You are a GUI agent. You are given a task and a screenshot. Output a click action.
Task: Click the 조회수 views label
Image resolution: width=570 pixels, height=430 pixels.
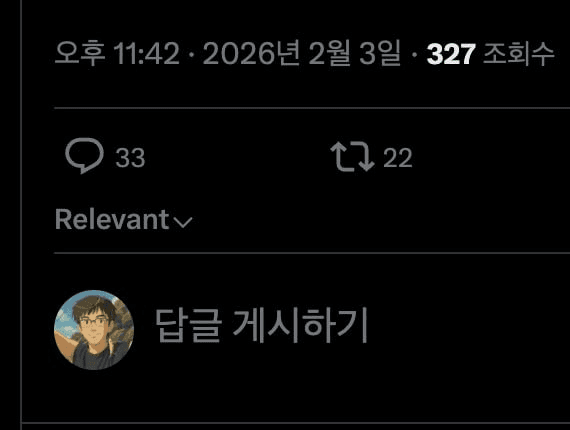pos(518,54)
